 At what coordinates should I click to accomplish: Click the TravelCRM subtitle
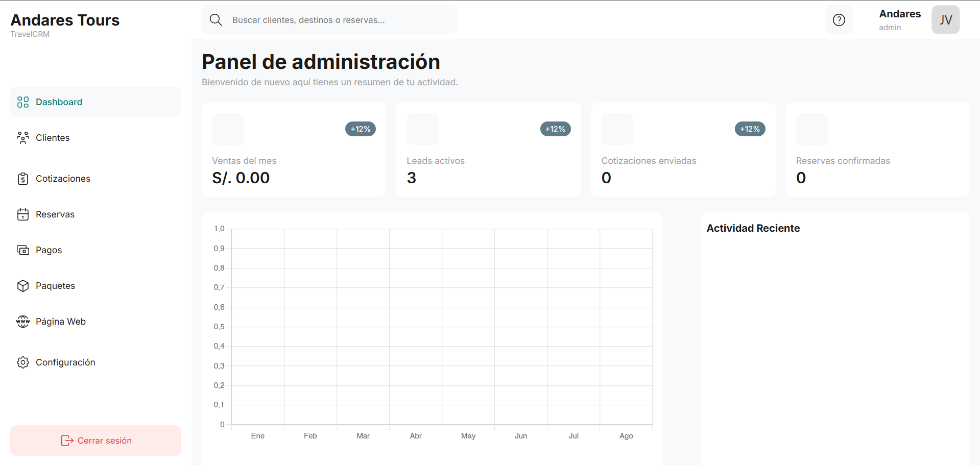(30, 34)
